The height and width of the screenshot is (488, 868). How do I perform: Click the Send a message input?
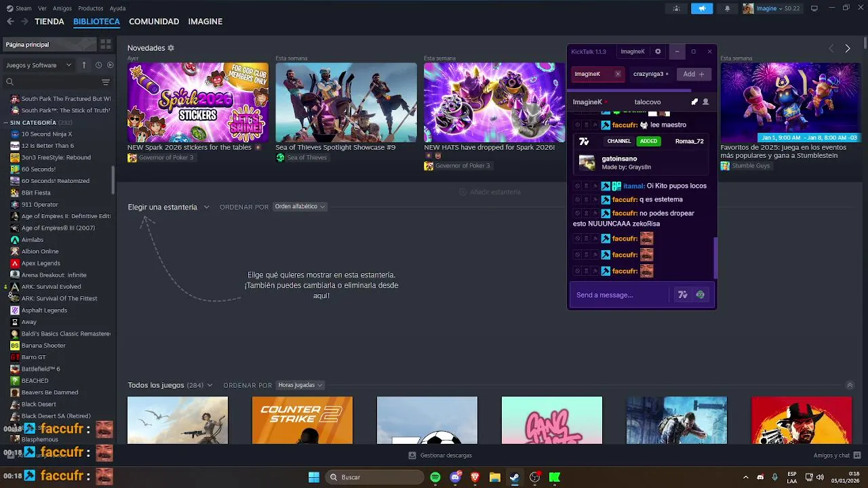[x=620, y=295]
